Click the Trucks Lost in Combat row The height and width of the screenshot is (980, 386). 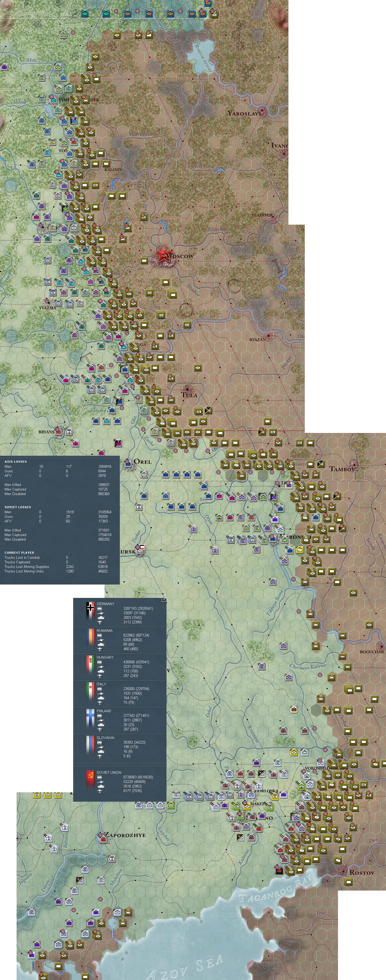[x=56, y=557]
